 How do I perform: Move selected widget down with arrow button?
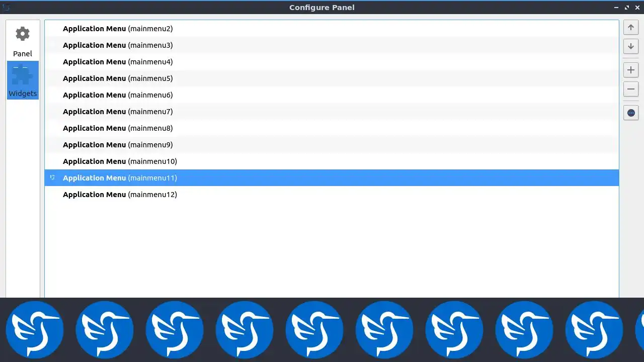click(x=631, y=46)
